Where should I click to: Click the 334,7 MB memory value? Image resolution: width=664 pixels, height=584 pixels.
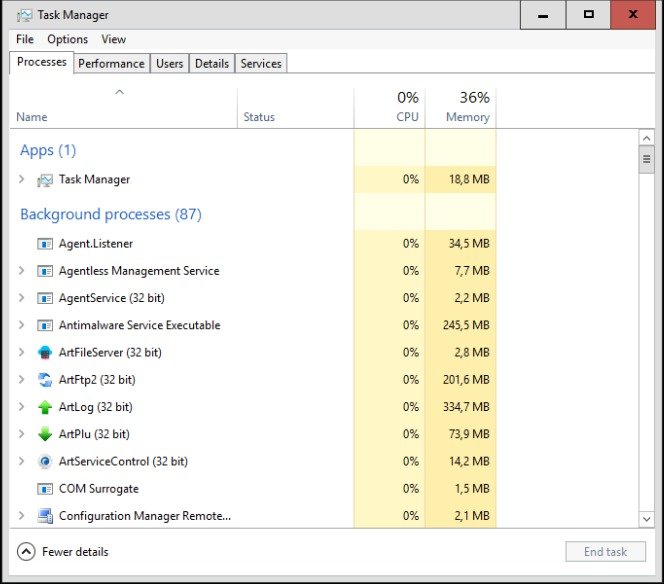[x=466, y=407]
